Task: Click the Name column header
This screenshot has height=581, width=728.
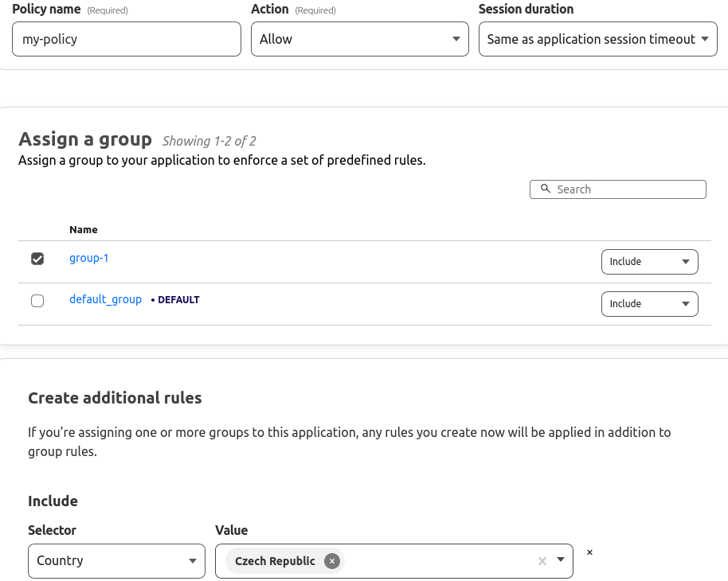Action: click(x=84, y=229)
